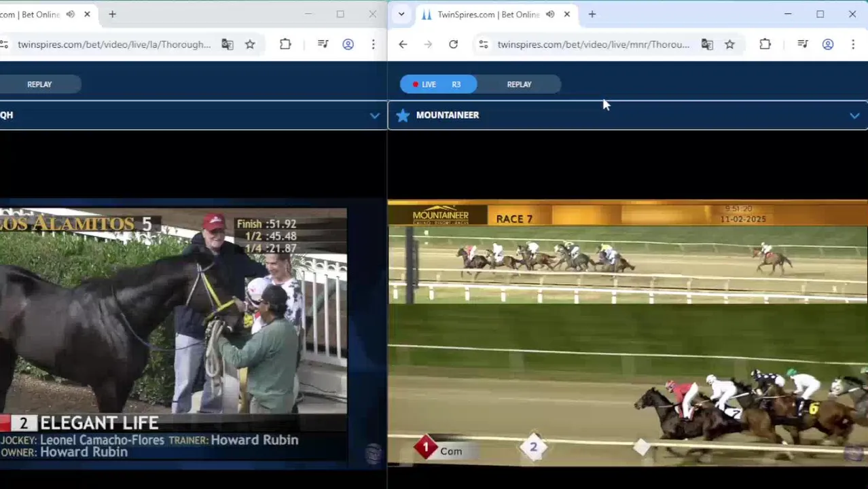Viewport: 868px width, 489px height.
Task: Open the MOUNTAINEER chevron arrow
Action: pyautogui.click(x=854, y=115)
